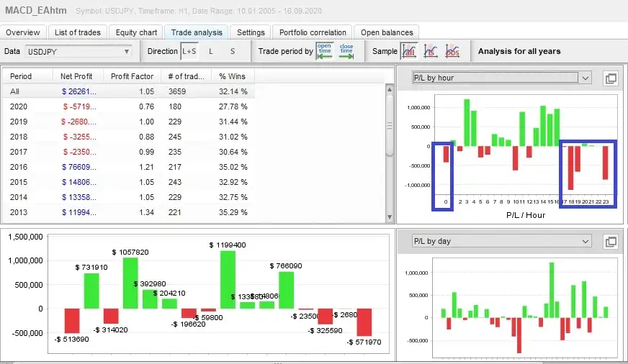Expand the P/L by hour dropdown
The image size is (628, 364).
click(x=501, y=78)
